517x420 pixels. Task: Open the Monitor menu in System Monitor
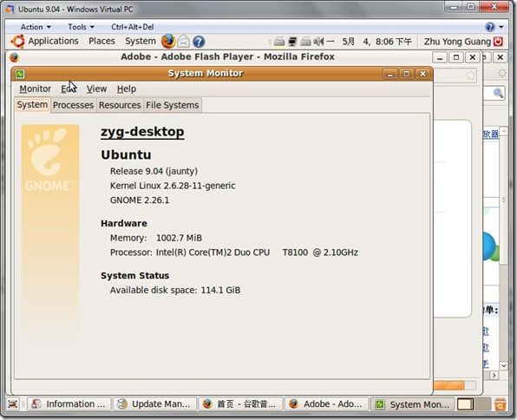35,89
